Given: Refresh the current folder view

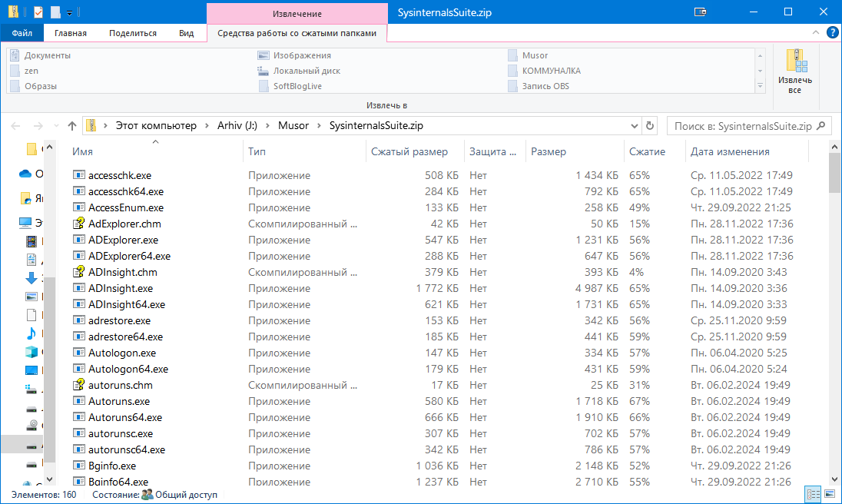Looking at the screenshot, I should (650, 125).
